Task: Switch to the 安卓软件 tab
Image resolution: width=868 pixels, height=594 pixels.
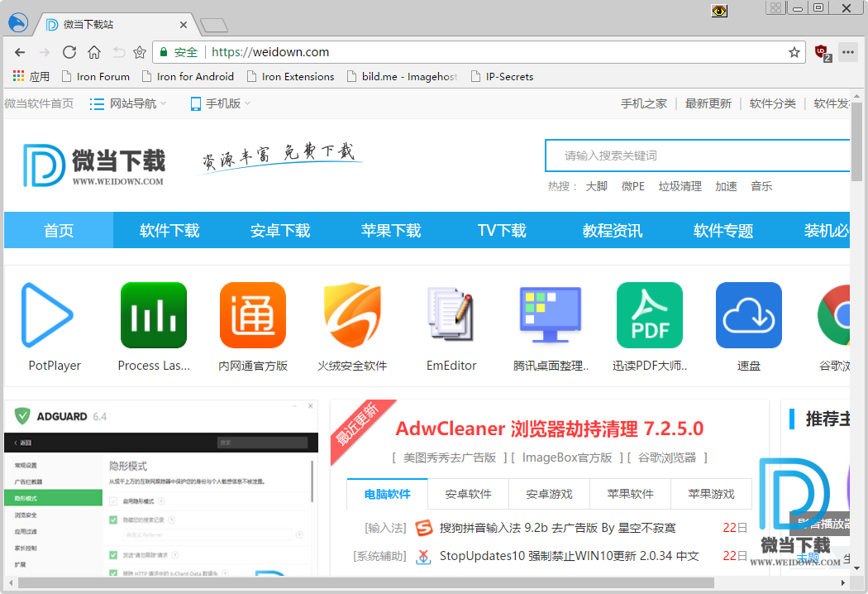Action: tap(469, 494)
